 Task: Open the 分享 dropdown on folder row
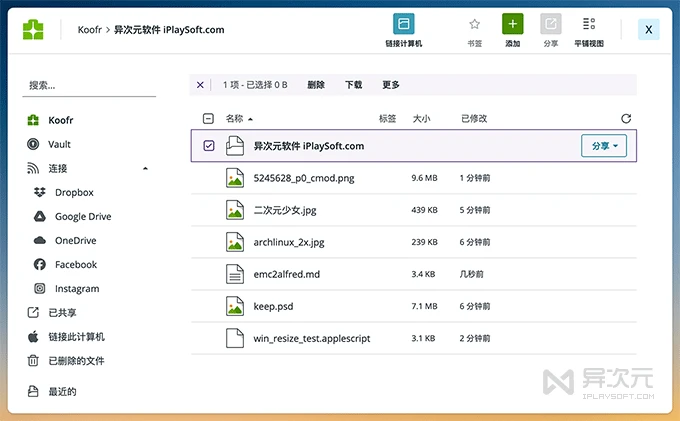[x=604, y=146]
